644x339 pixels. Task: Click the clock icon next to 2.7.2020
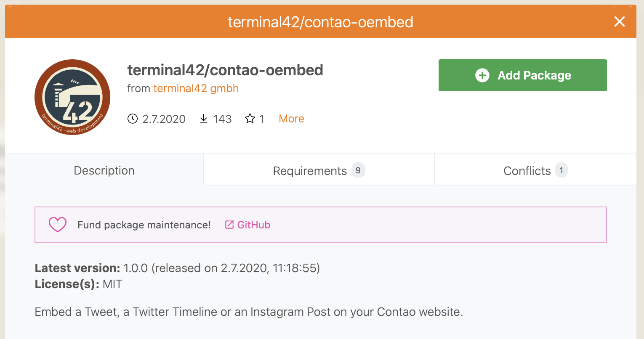click(x=133, y=119)
